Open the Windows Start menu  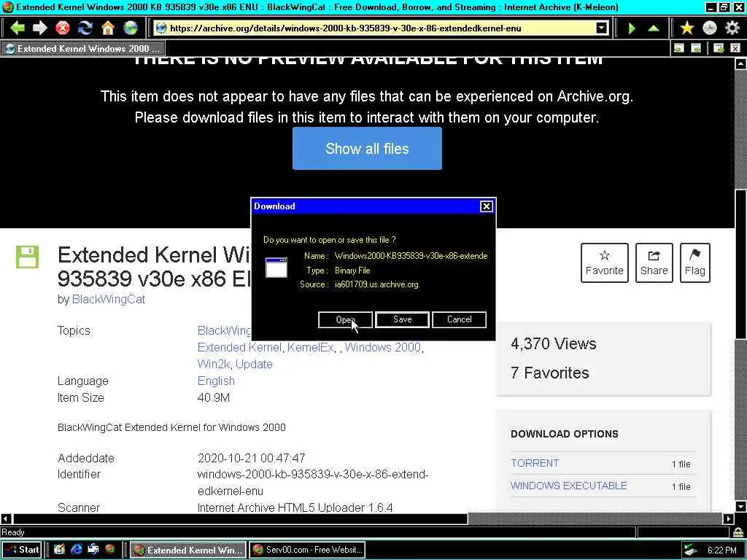(22, 550)
